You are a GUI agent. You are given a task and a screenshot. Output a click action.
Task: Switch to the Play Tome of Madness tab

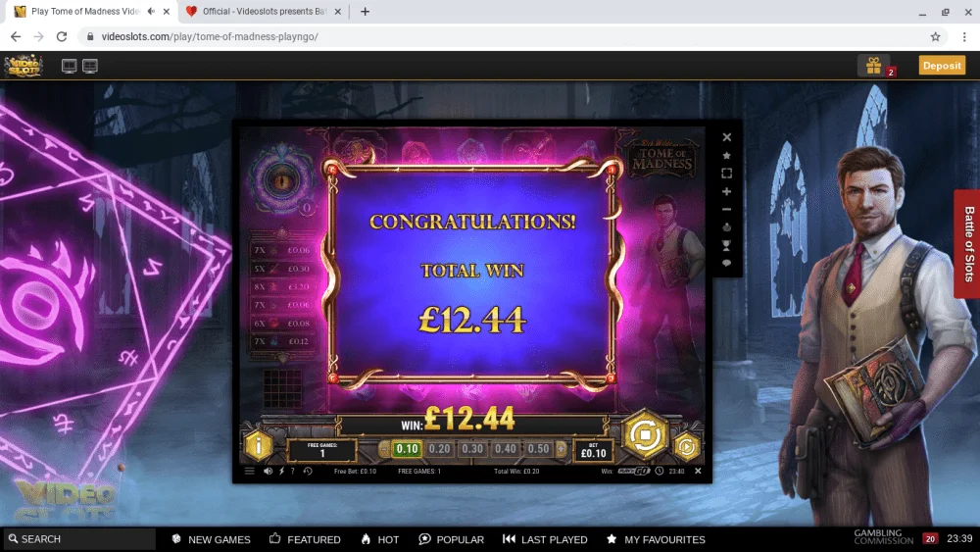click(87, 11)
